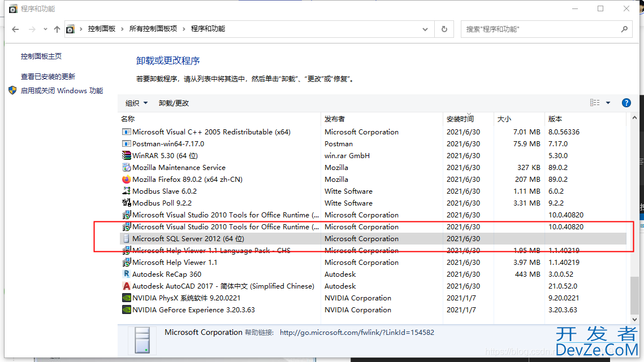
Task: Click the Mozilla Maintenance Service icon
Action: tap(127, 168)
